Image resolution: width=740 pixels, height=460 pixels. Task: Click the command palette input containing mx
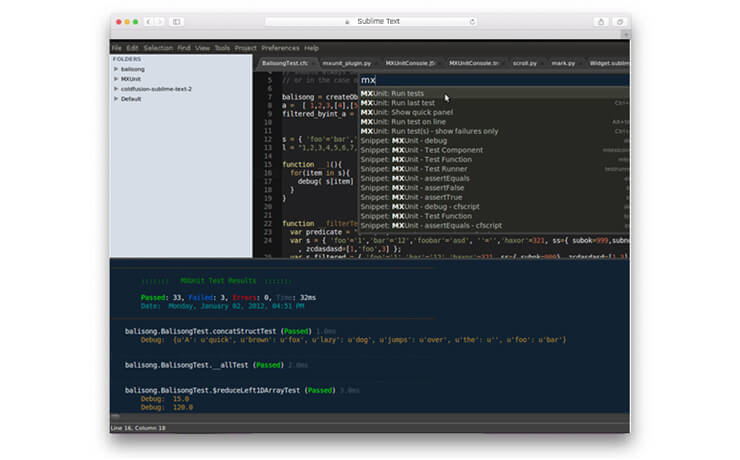494,80
